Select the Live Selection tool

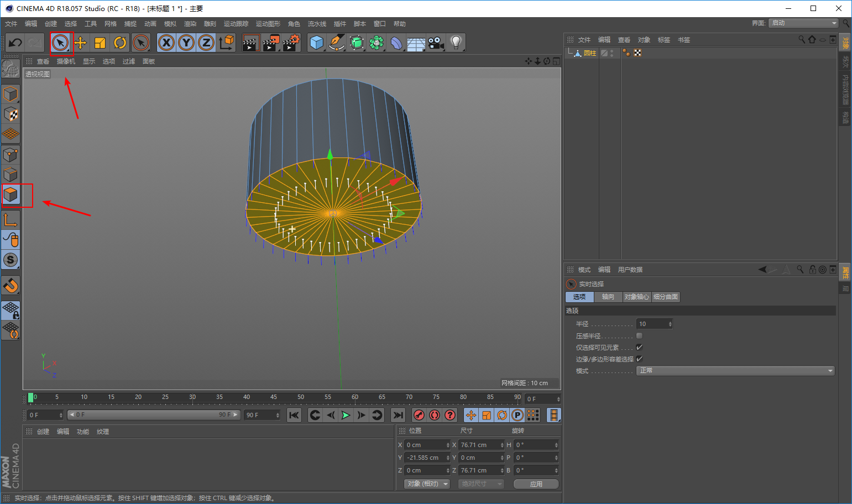(x=60, y=43)
